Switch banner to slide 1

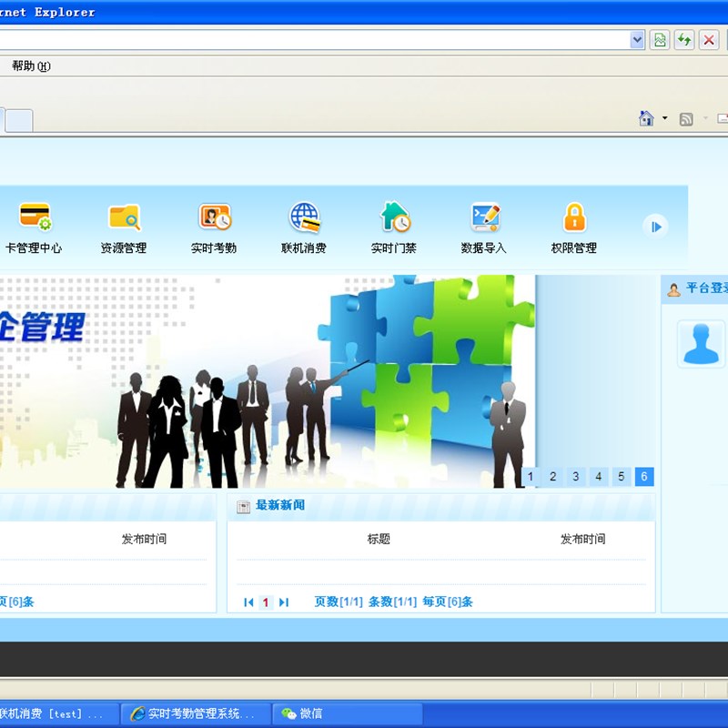(x=531, y=476)
